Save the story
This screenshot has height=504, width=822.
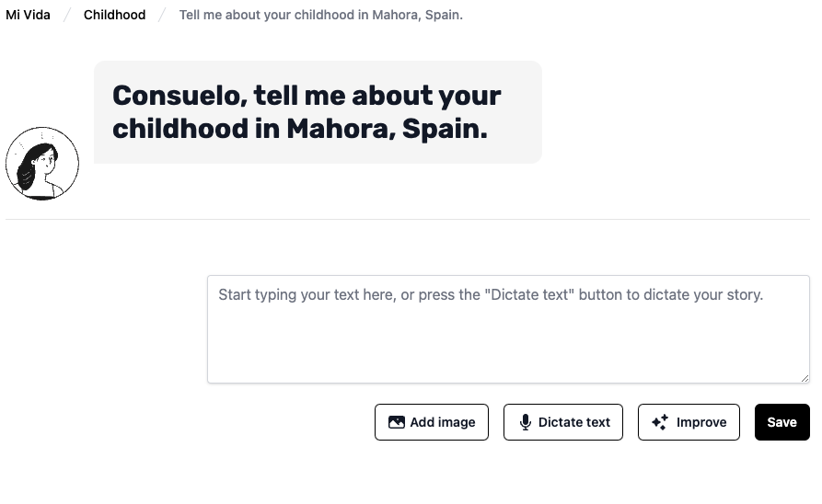(781, 422)
